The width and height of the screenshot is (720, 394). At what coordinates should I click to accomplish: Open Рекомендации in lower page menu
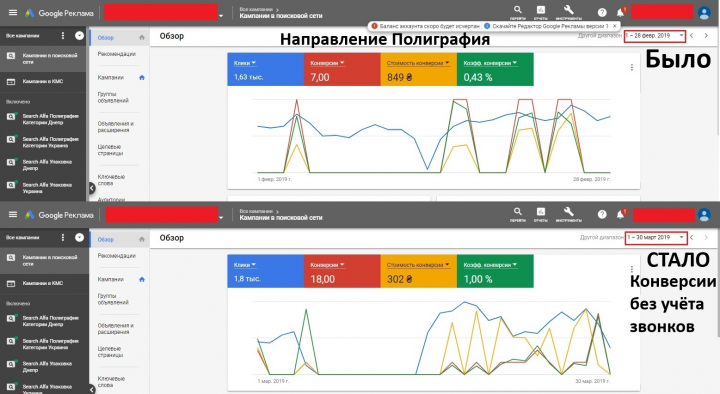click(x=117, y=255)
